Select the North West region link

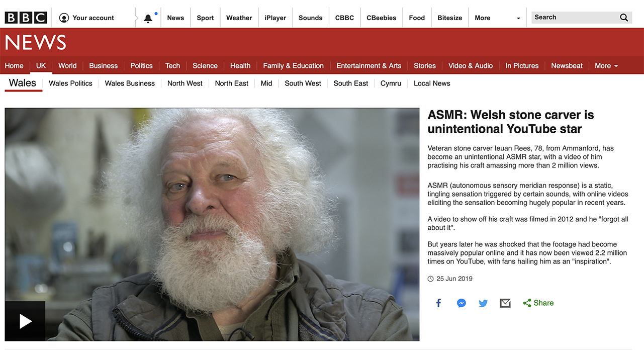[185, 83]
